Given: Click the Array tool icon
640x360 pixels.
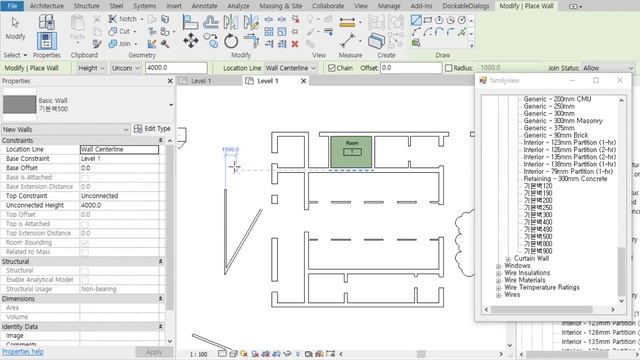Looking at the screenshot, I should [x=269, y=31].
